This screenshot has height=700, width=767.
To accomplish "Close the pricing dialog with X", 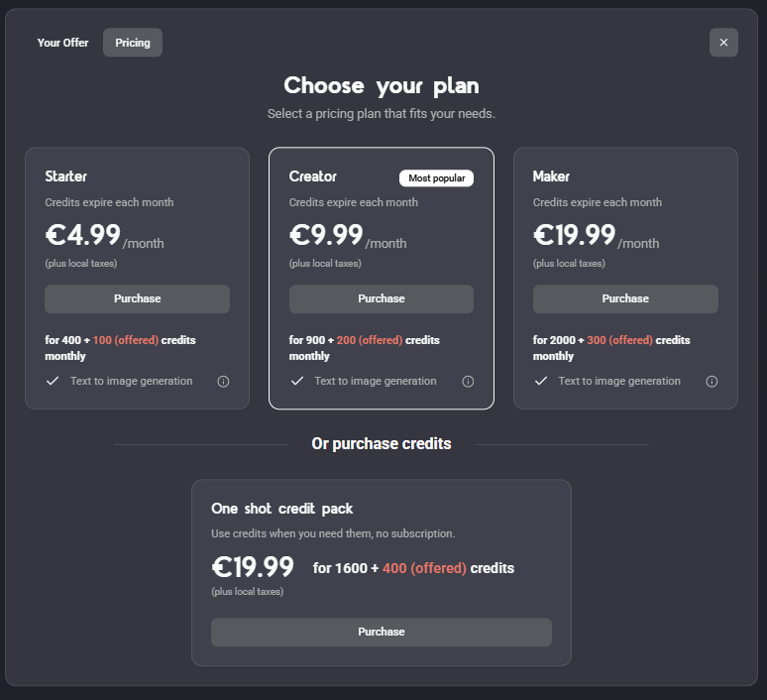I will click(723, 43).
